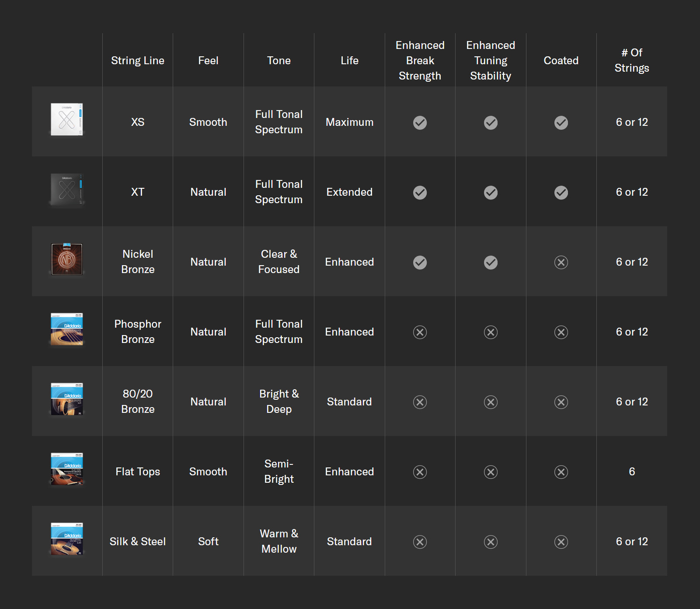Click Phosphor Bronze Break Strength X icon
Viewport: 700px width, 609px height.
click(420, 332)
